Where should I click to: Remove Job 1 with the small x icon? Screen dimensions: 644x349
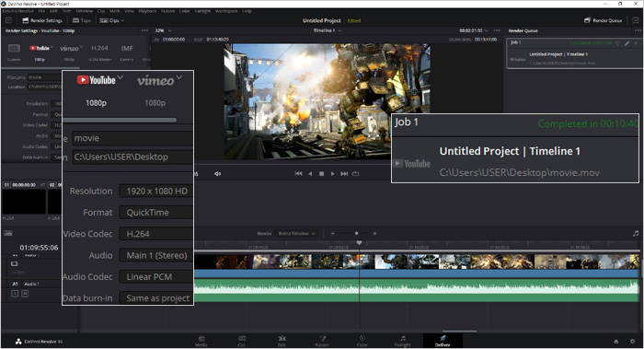tap(636, 42)
